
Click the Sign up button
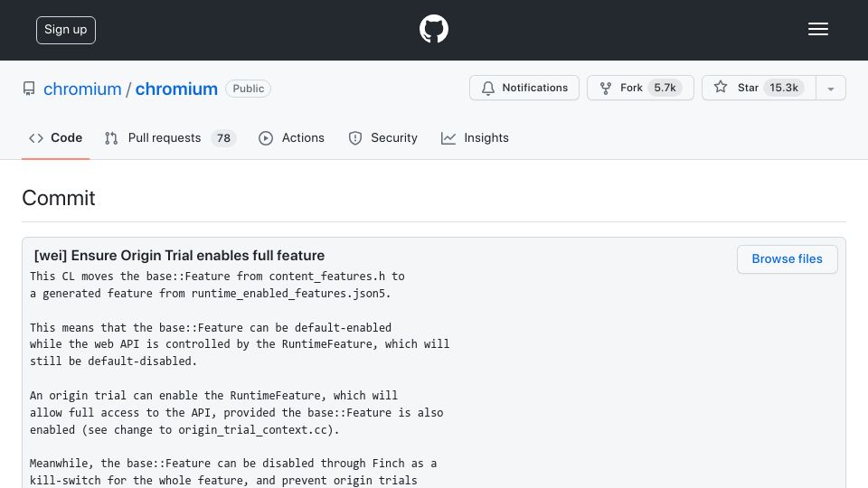pyautogui.click(x=66, y=30)
